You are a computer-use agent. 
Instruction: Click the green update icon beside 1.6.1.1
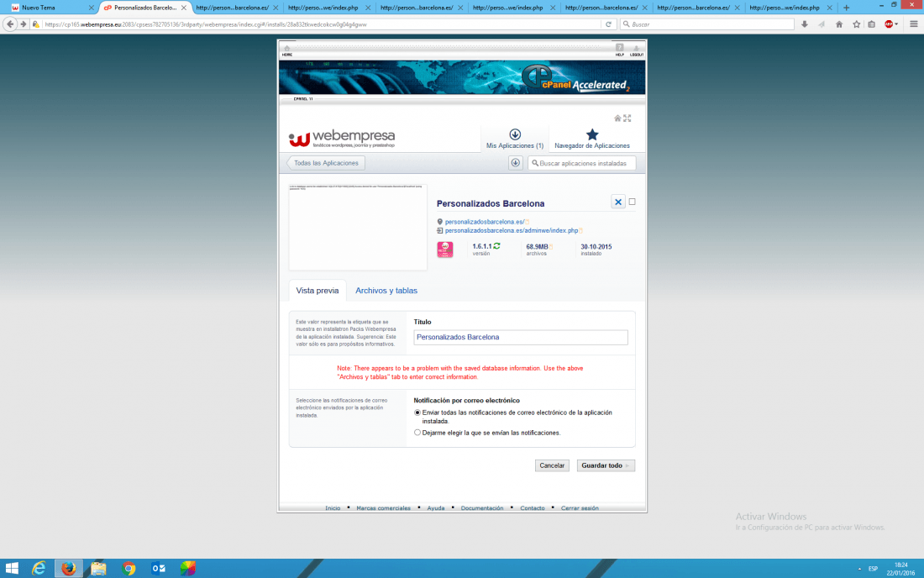tap(496, 246)
